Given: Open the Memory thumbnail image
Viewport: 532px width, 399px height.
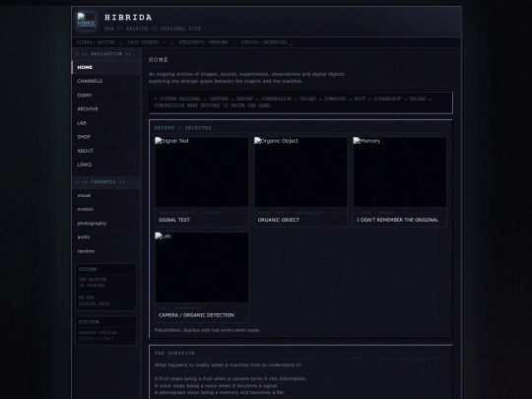Looking at the screenshot, I should coord(400,172).
